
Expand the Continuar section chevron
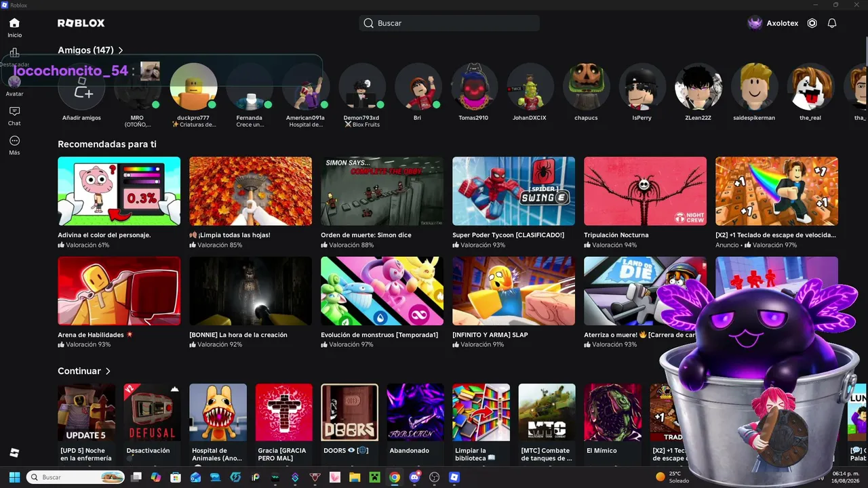(x=108, y=371)
